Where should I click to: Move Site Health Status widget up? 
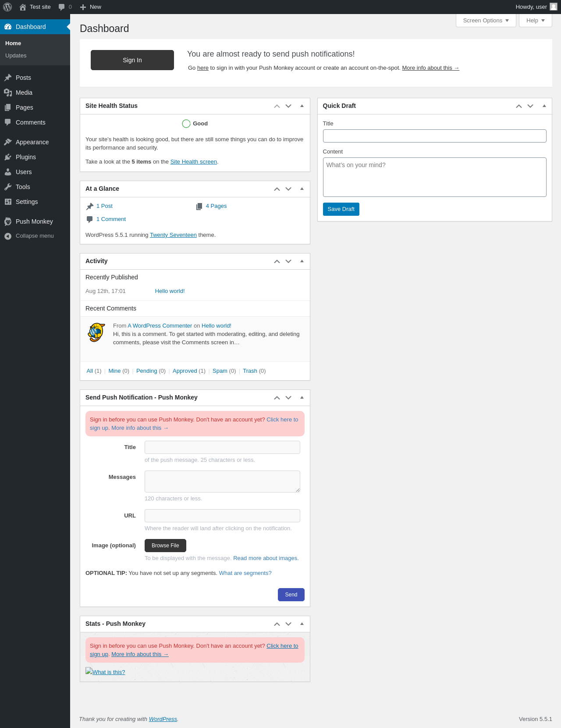(x=277, y=106)
